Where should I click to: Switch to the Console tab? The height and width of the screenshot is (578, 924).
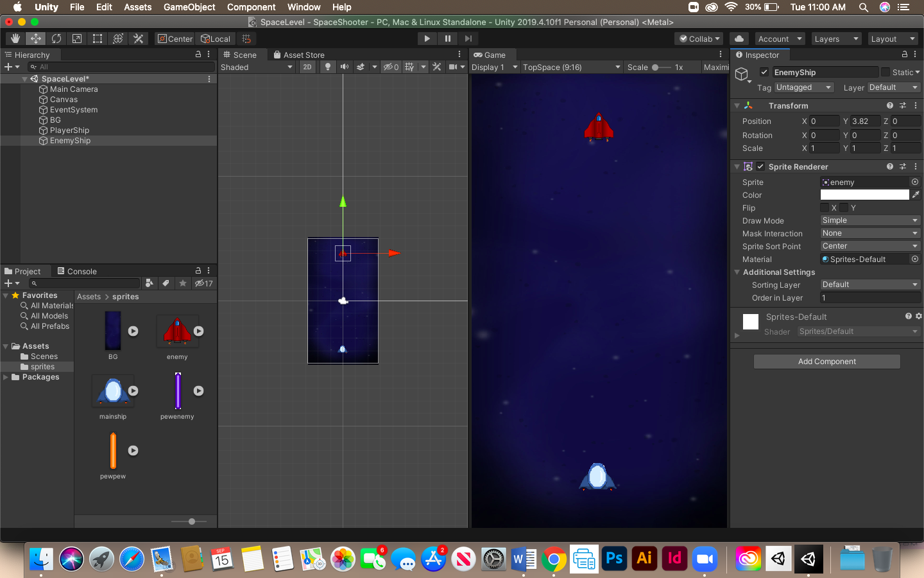pos(77,271)
